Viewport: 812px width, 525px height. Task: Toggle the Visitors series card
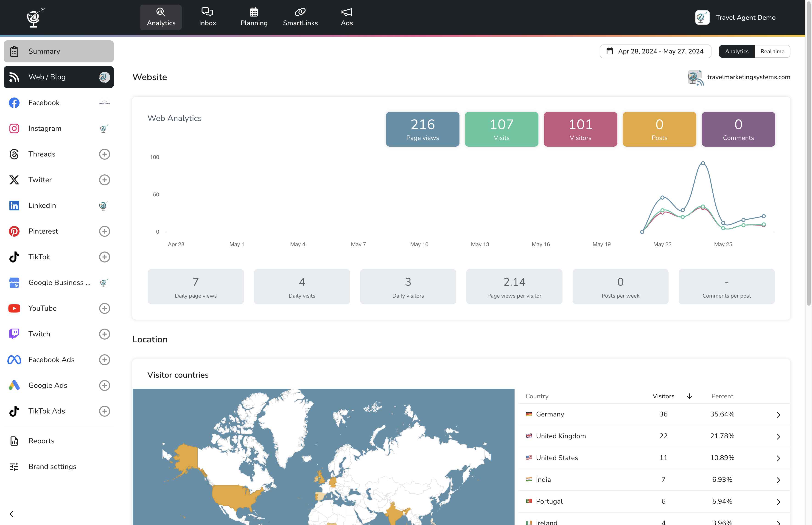580,129
